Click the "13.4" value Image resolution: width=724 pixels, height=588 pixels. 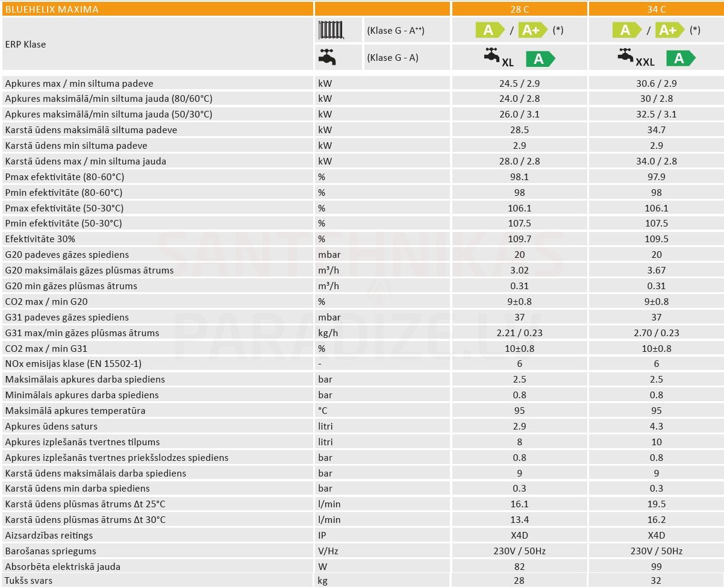519,520
